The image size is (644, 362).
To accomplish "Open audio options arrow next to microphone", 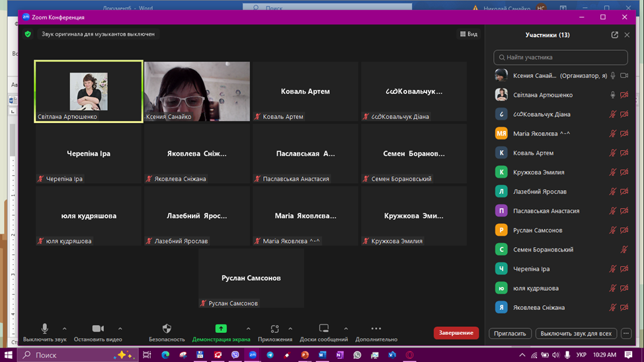I will pos(65,329).
